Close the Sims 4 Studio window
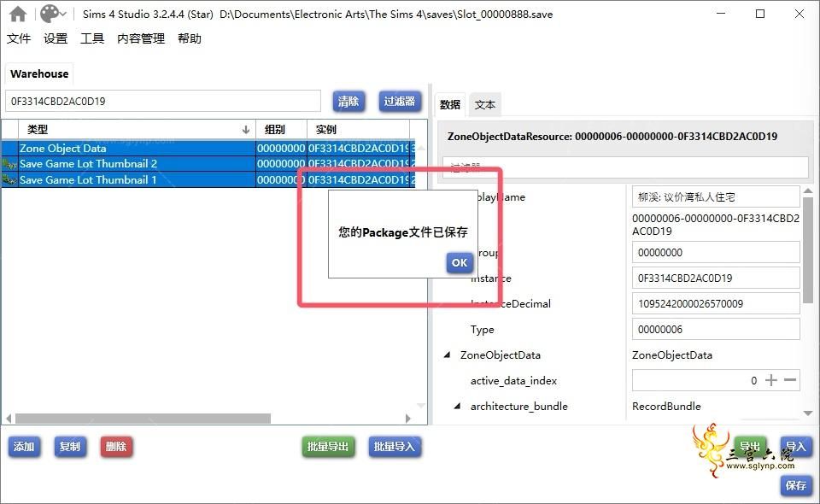This screenshot has height=504, width=820. 799,14
